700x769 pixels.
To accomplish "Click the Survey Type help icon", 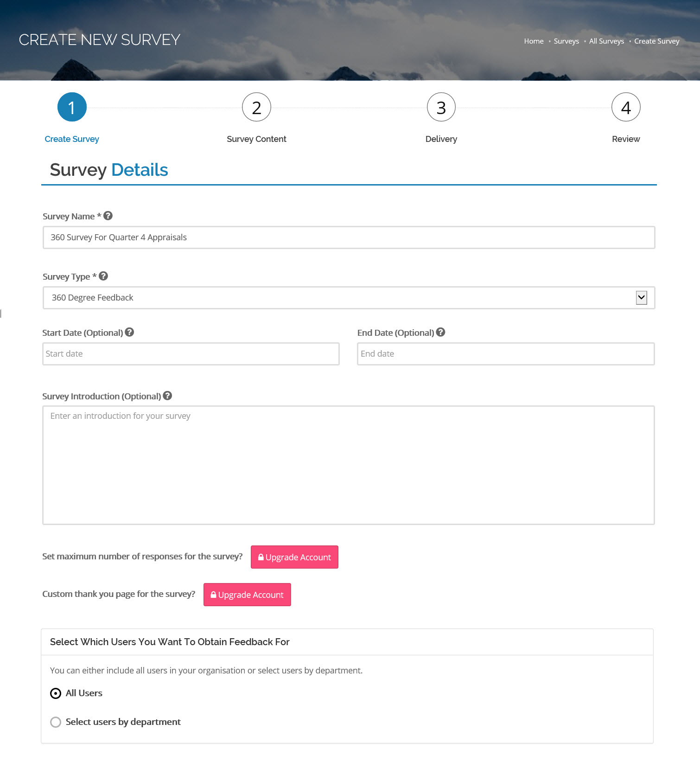I will (x=103, y=276).
